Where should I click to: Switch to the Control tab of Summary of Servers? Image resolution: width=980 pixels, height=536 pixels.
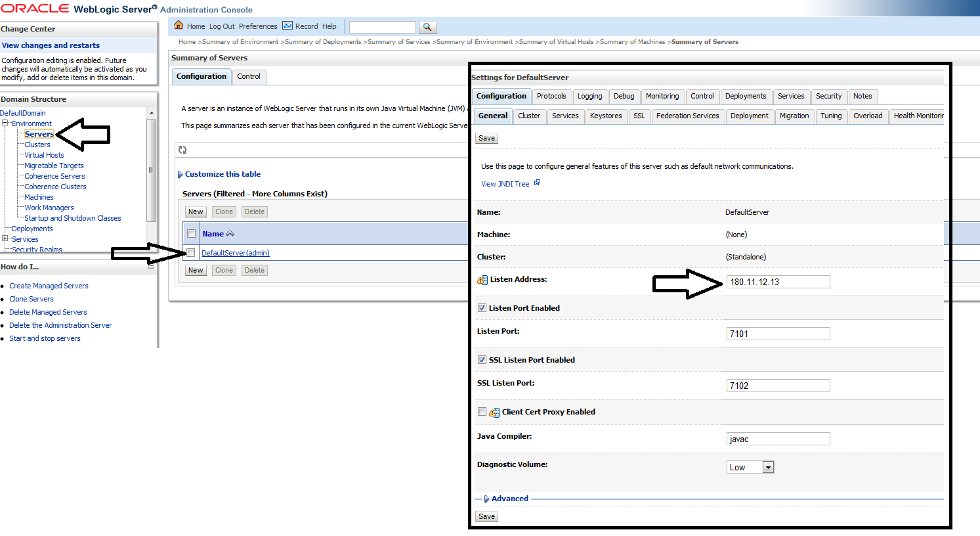[249, 77]
